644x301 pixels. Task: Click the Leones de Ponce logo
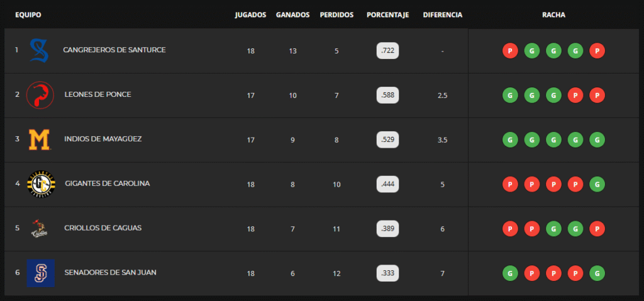click(x=40, y=96)
